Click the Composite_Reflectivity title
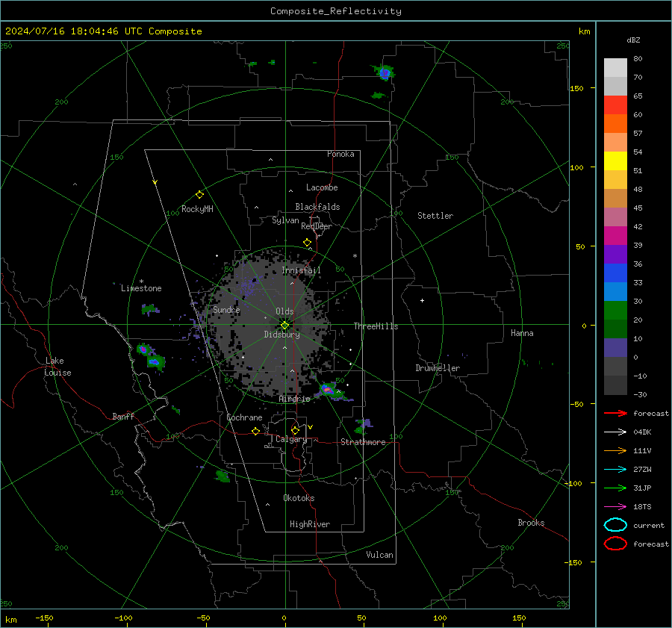This screenshot has height=628, width=672. click(x=335, y=11)
